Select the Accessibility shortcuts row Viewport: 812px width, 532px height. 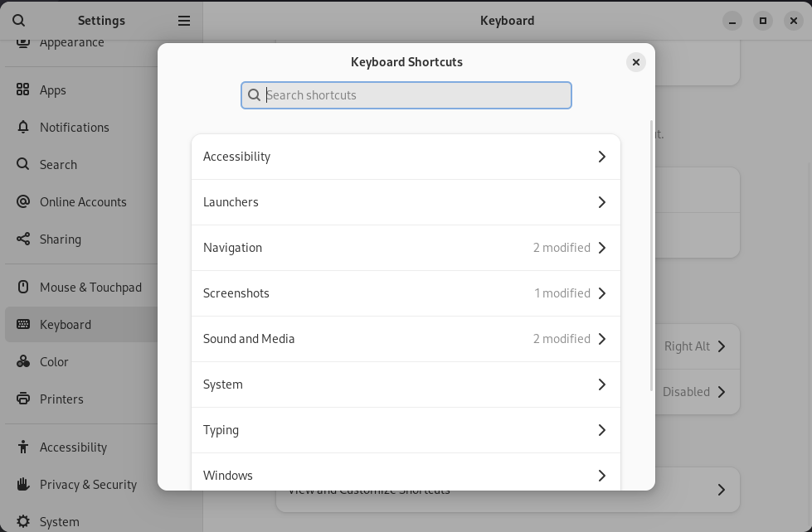click(406, 157)
